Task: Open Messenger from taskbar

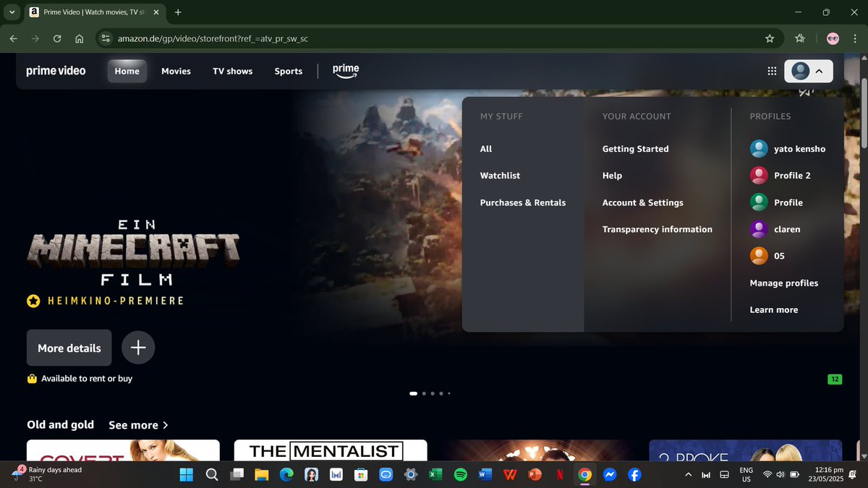Action: 610,475
